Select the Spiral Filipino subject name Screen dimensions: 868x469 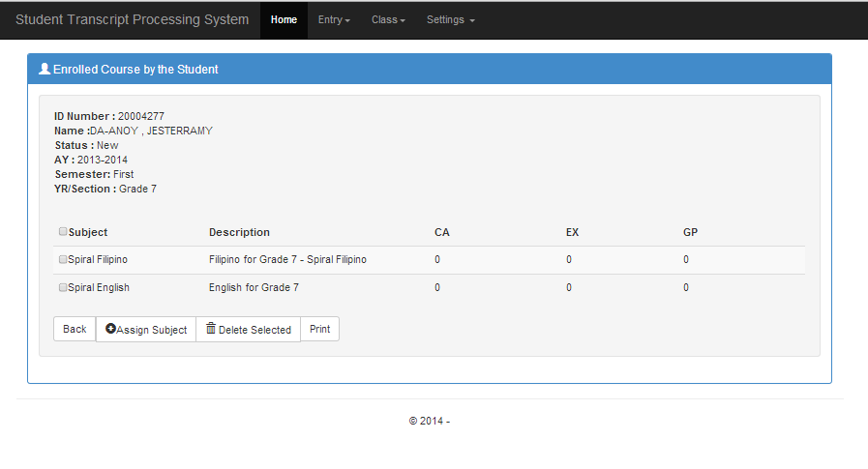coord(98,259)
